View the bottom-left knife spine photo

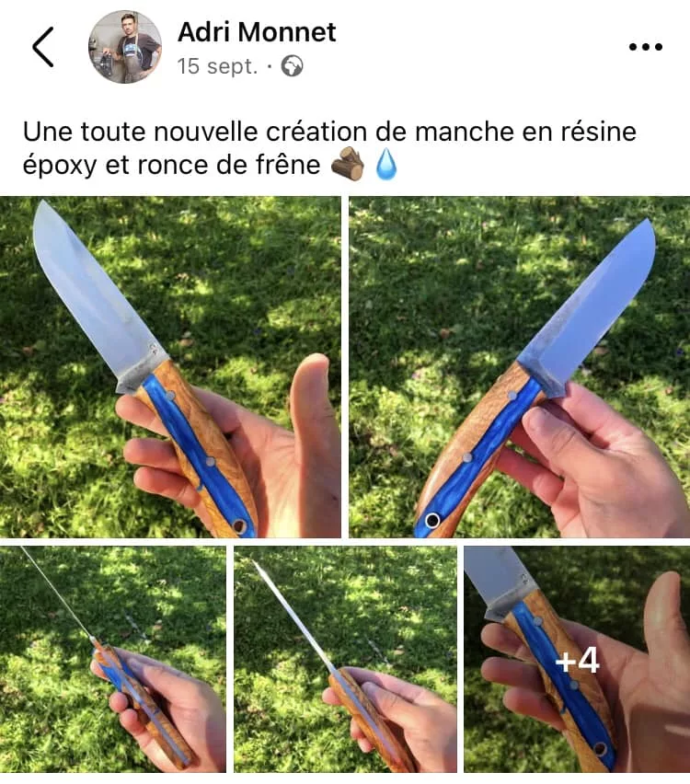pos(113,660)
